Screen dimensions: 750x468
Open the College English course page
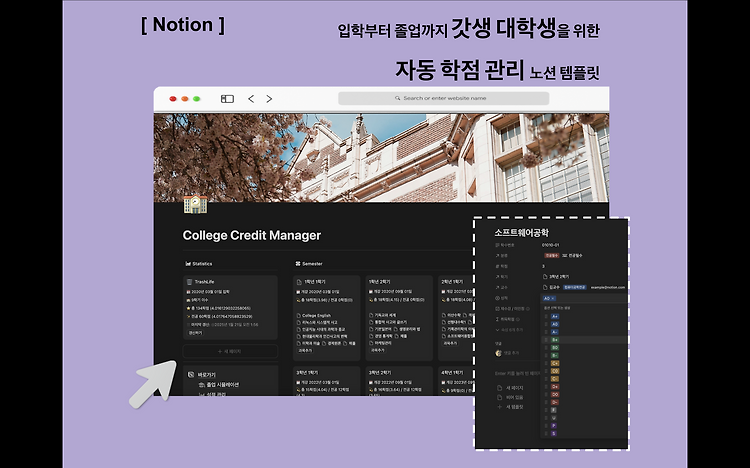click(316, 315)
